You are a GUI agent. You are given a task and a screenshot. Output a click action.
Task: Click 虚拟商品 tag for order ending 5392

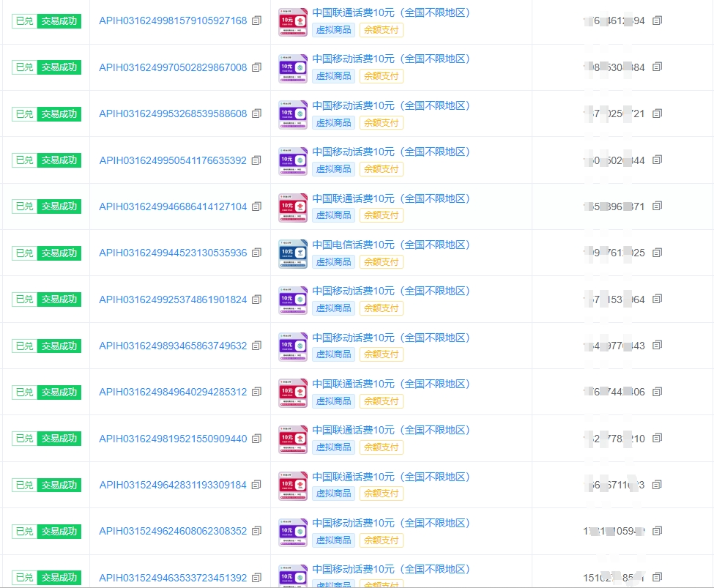click(334, 169)
